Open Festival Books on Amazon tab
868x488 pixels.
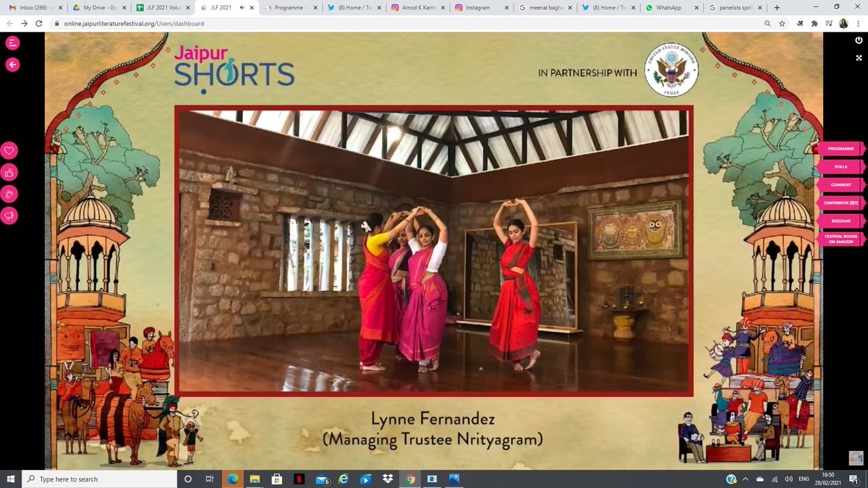coord(841,239)
